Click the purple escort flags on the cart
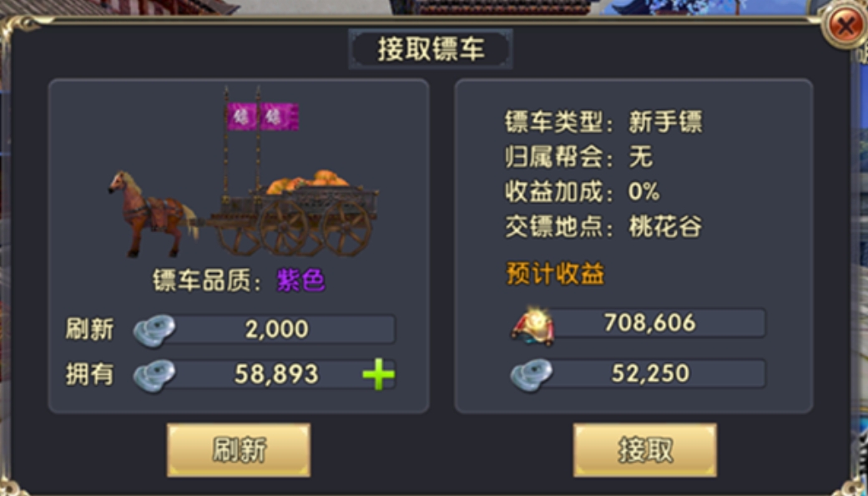The image size is (868, 496). [x=263, y=116]
